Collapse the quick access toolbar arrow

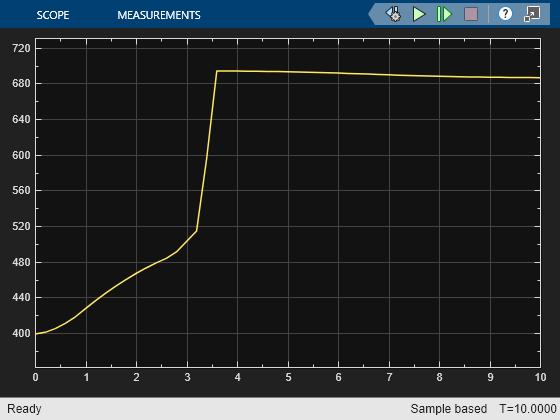372,14
